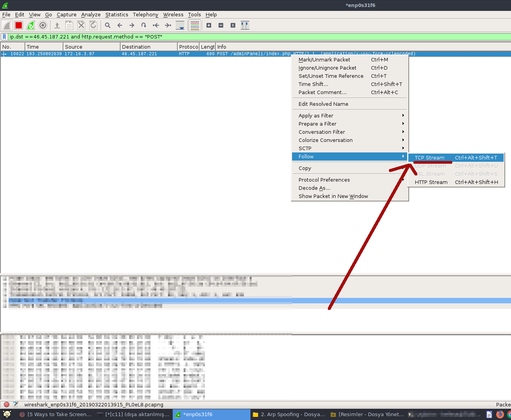The width and height of the screenshot is (511, 420).
Task: Switch to Resimler file manager taskbar window
Action: [367, 415]
